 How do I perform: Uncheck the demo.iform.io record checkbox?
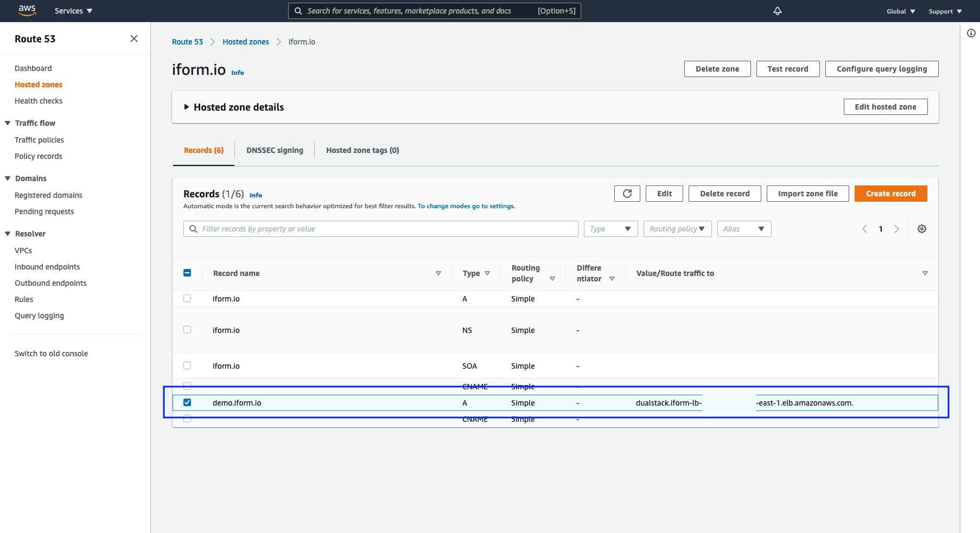[x=187, y=402]
